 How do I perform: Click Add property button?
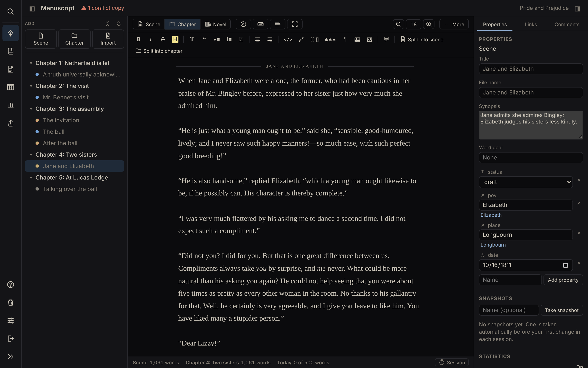click(563, 280)
